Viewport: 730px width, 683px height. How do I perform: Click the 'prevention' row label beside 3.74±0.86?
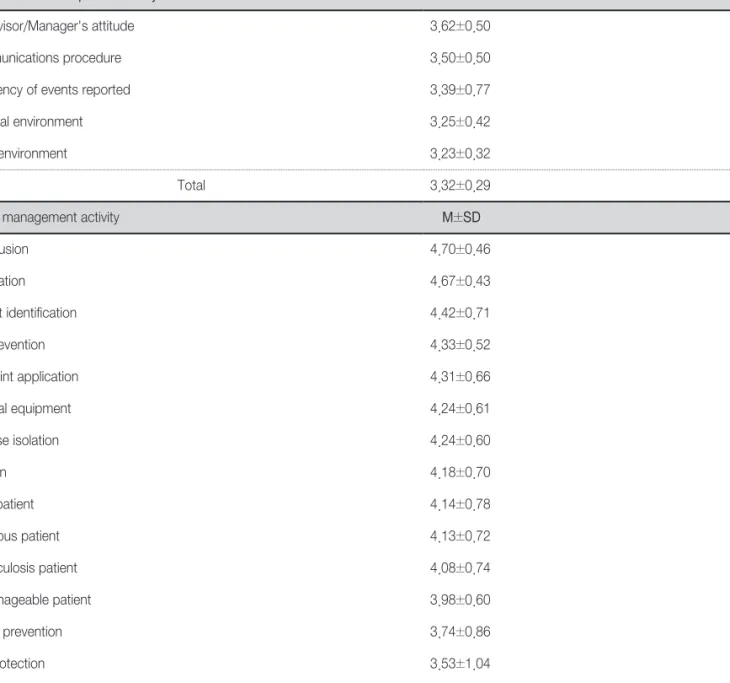pos(33,632)
